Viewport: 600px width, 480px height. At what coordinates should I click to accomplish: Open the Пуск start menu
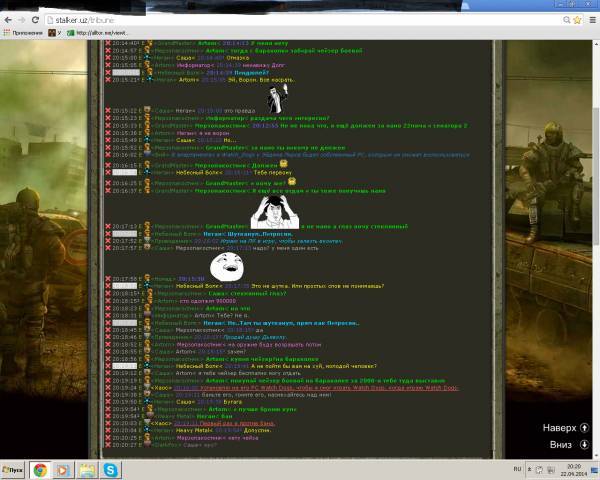click(x=14, y=469)
